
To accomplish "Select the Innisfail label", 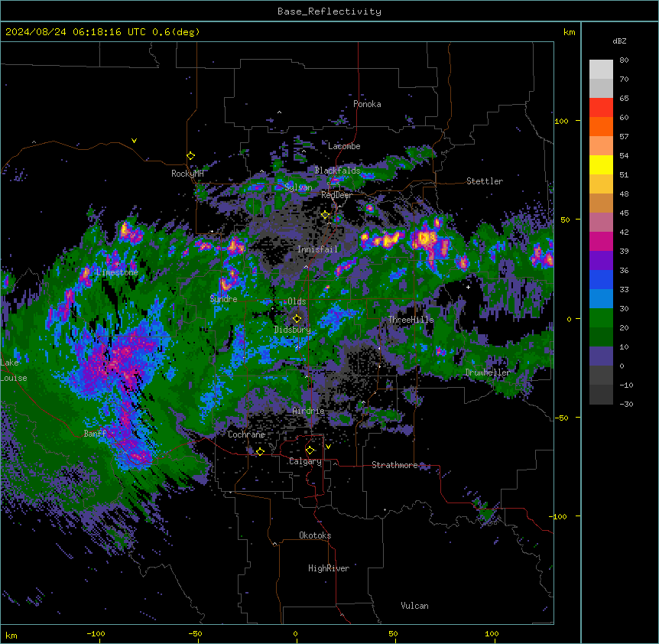I will (x=317, y=249).
